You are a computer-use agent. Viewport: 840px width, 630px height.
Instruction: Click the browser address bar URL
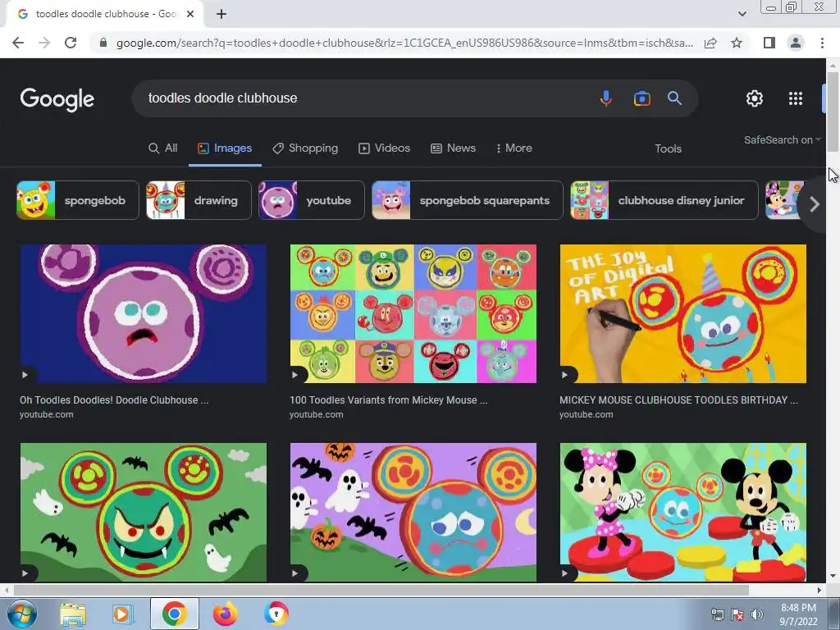404,43
